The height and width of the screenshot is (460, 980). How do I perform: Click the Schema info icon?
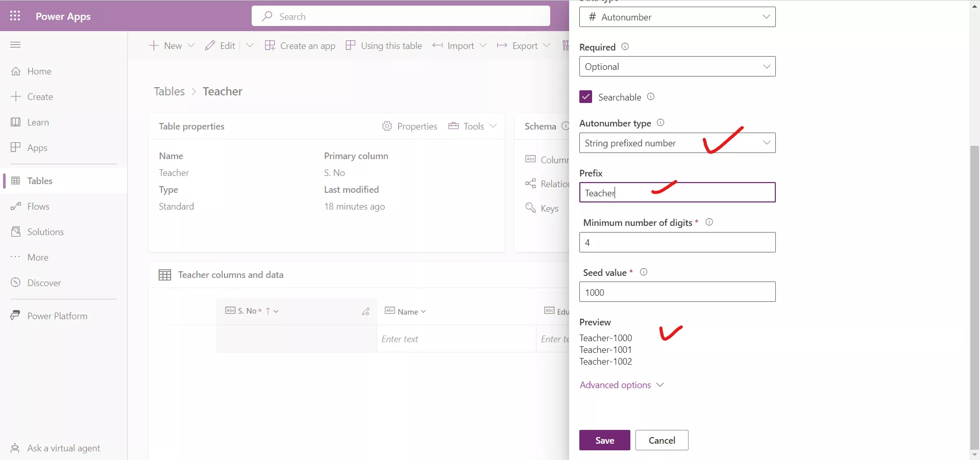565,126
